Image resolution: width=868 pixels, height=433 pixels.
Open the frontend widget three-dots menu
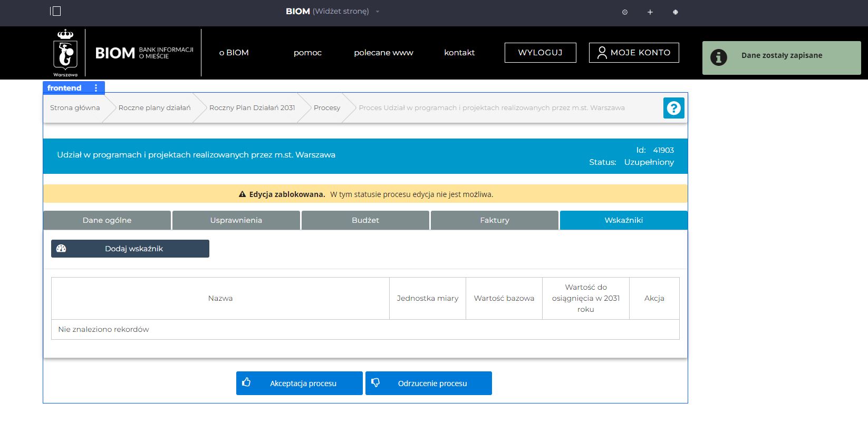[x=96, y=88]
